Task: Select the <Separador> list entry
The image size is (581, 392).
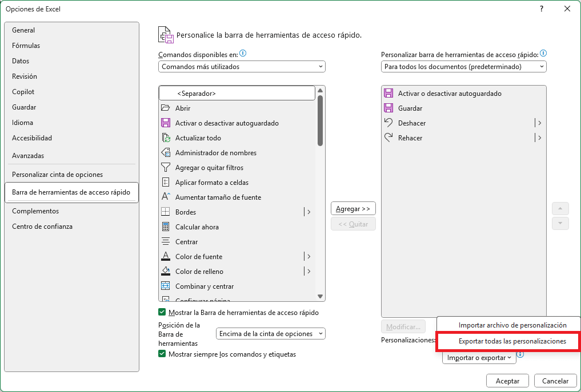Action: click(237, 93)
